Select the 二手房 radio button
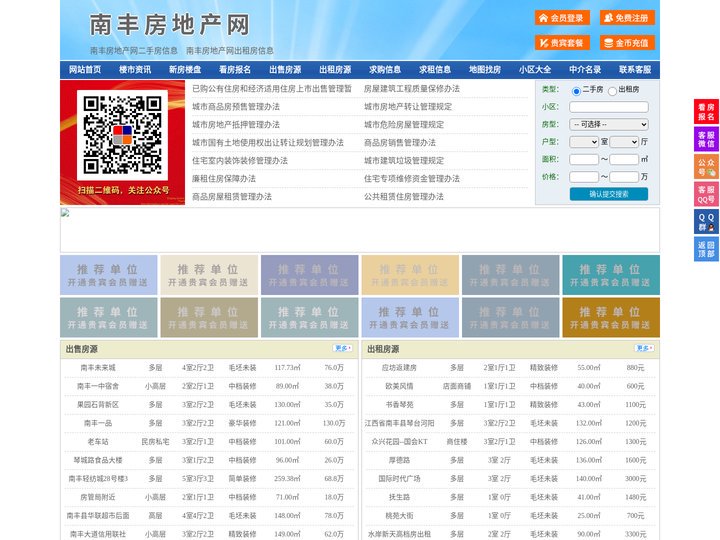Image resolution: width=720 pixels, height=540 pixels. click(x=576, y=91)
